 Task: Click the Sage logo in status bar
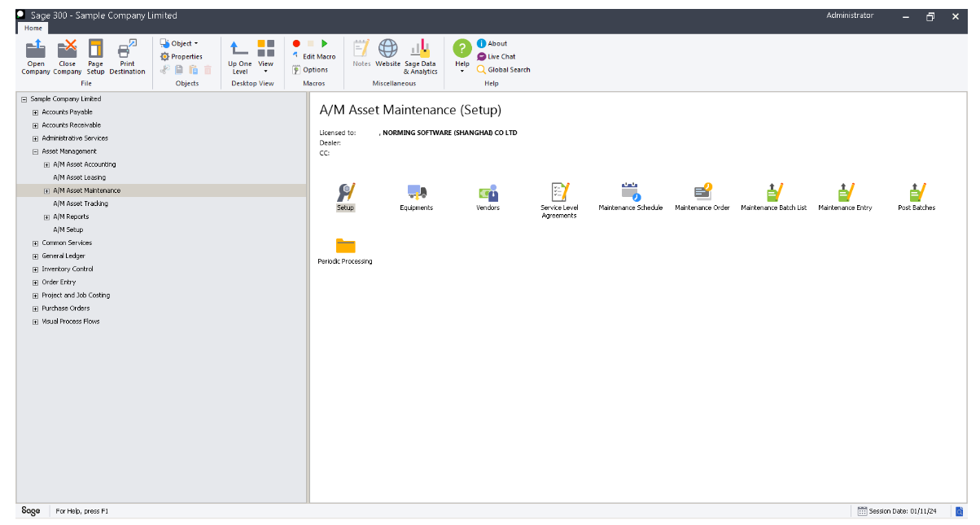point(31,511)
